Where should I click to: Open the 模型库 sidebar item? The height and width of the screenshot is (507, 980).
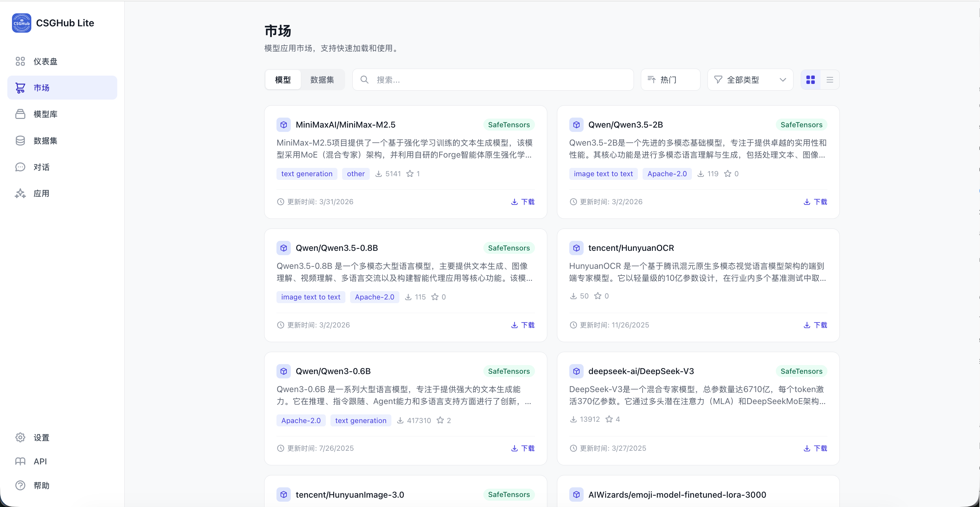click(62, 114)
